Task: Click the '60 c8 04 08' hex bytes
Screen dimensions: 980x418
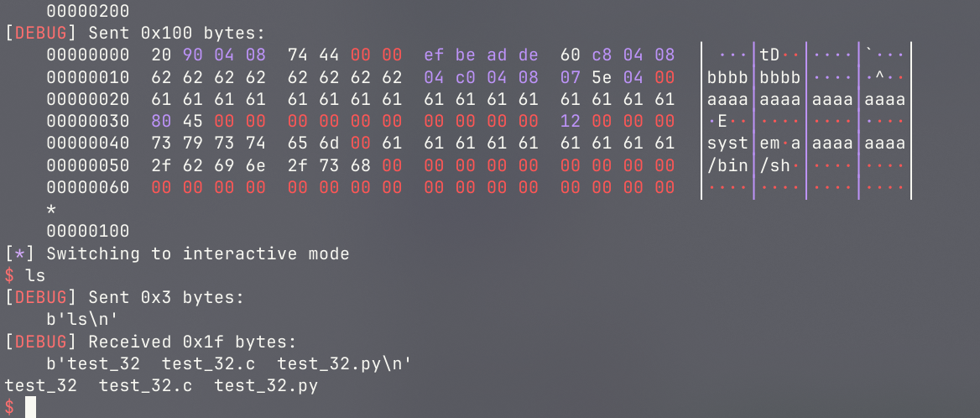Action: click(618, 55)
